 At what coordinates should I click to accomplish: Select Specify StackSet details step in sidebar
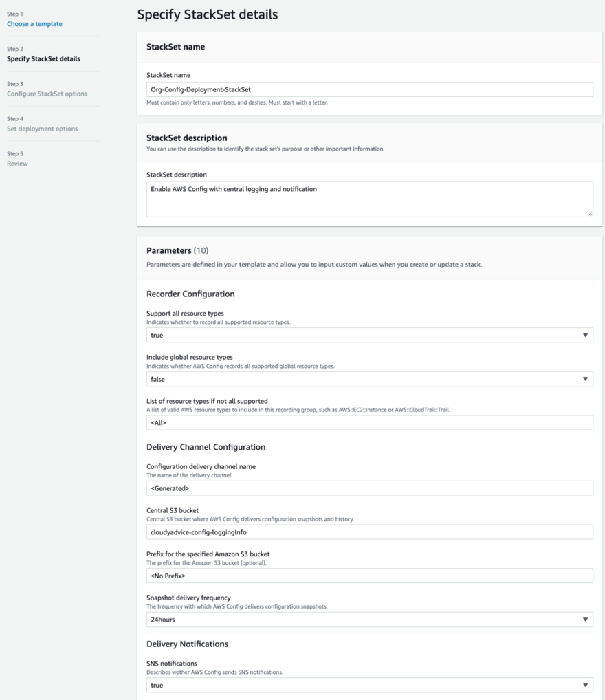point(43,59)
